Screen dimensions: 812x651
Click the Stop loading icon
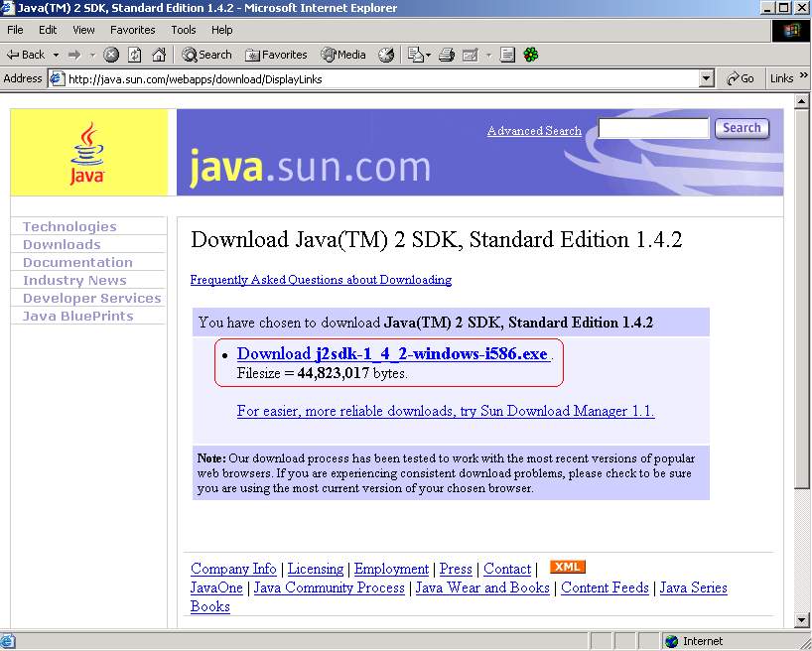[111, 55]
